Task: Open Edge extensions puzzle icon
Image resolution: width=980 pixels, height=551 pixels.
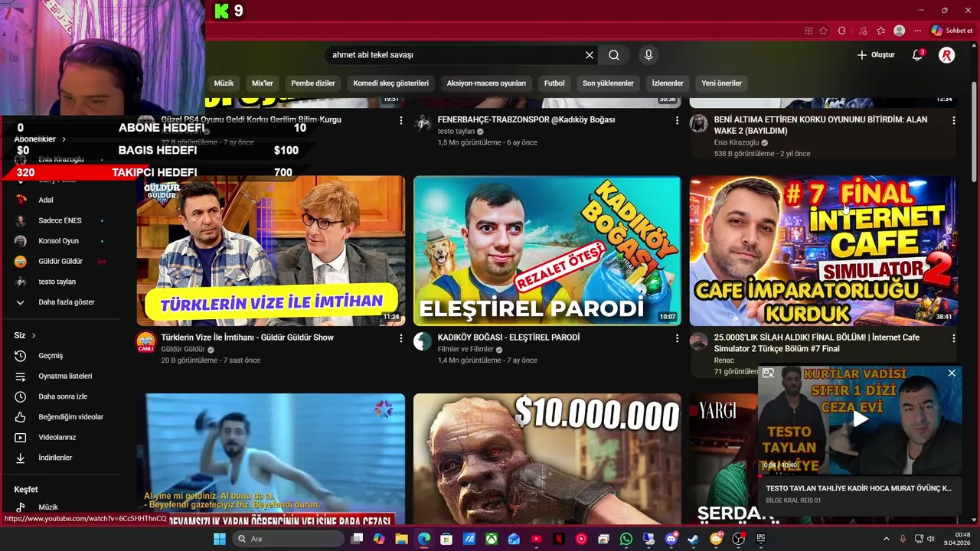Action: 842,31
